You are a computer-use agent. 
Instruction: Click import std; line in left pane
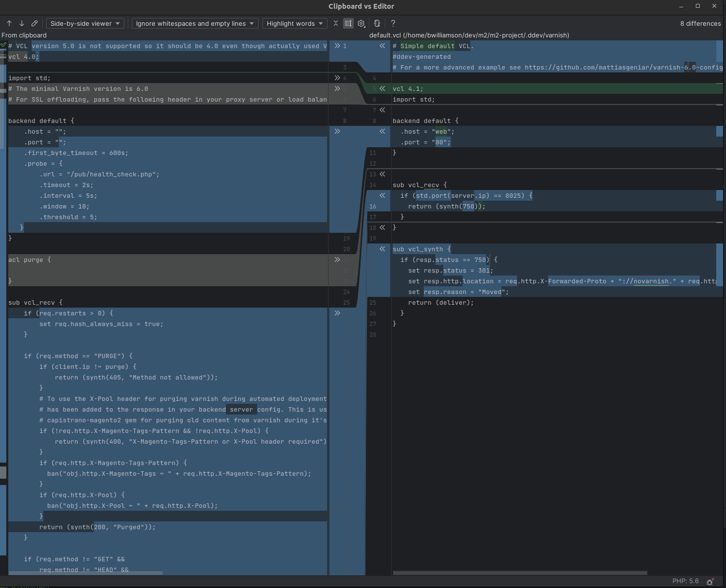(29, 78)
